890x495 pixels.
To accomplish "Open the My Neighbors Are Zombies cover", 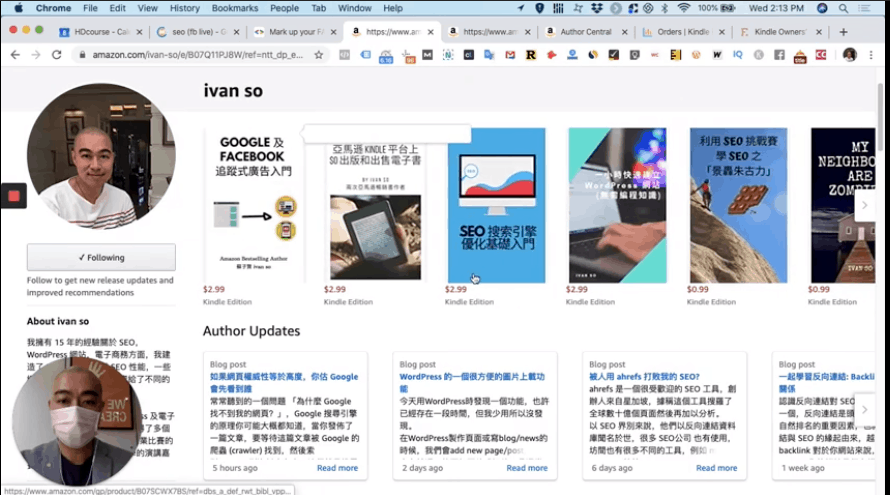I will (x=843, y=205).
